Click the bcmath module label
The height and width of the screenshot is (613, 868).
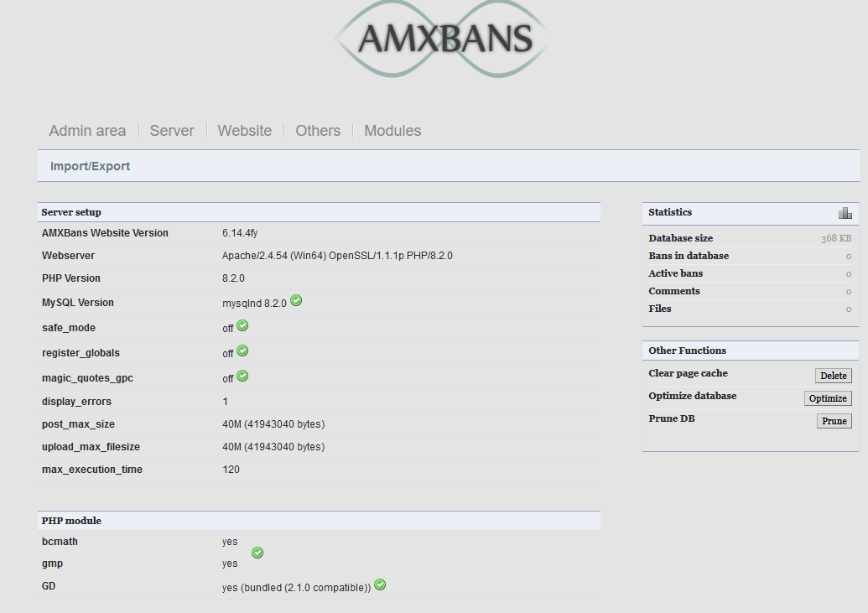click(x=60, y=542)
